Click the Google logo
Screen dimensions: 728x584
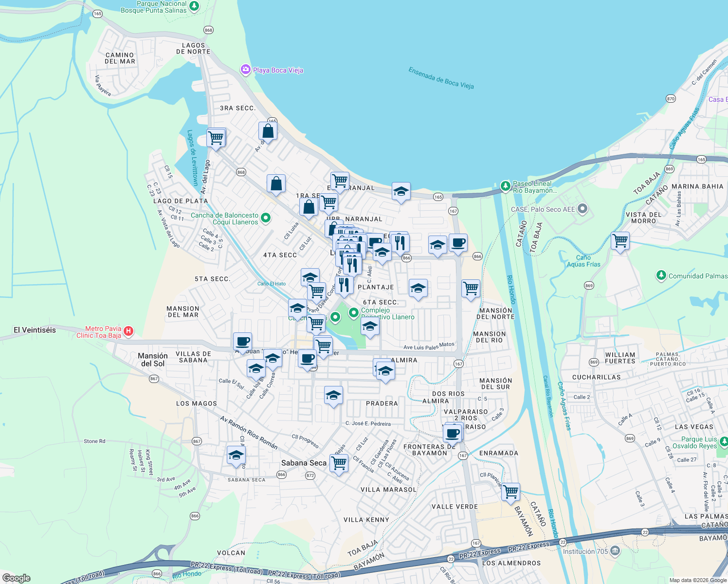[x=16, y=578]
